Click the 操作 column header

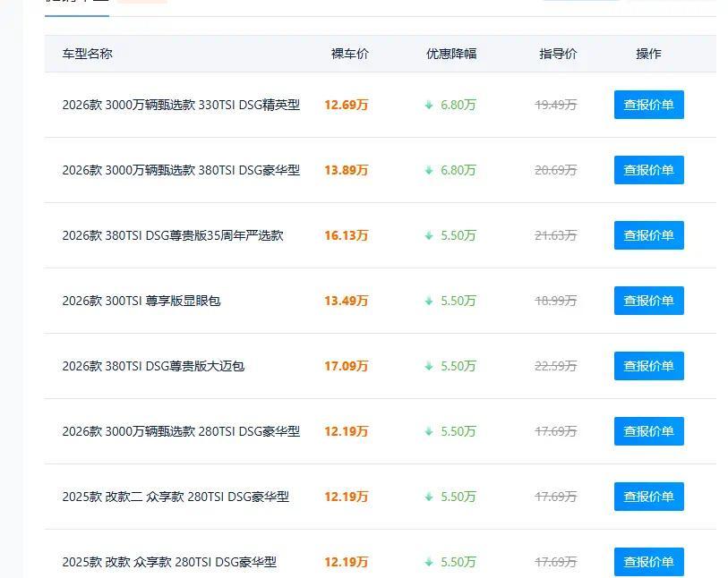[x=648, y=54]
